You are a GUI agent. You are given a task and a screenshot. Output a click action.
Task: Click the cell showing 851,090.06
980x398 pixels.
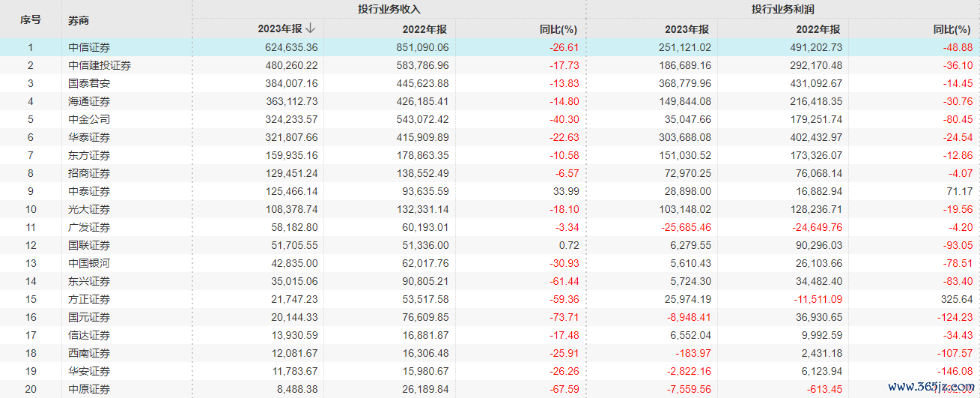pyautogui.click(x=423, y=47)
